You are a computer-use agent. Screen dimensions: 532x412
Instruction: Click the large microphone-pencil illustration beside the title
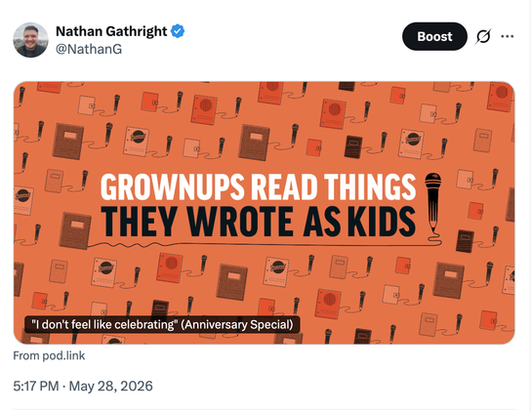click(x=433, y=204)
